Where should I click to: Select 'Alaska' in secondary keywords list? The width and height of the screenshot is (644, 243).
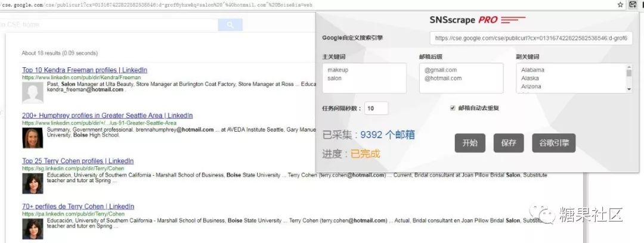[530, 78]
